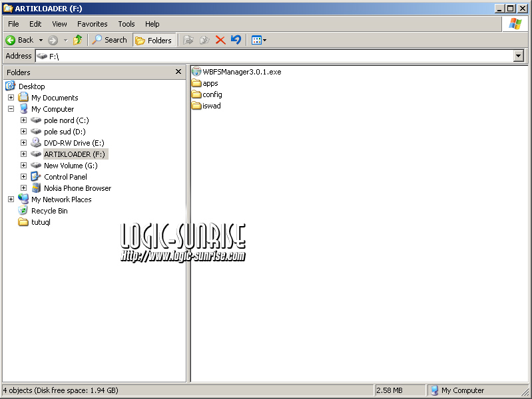
Task: Click the 2.58 MB status bar entry
Action: pyautogui.click(x=390, y=390)
